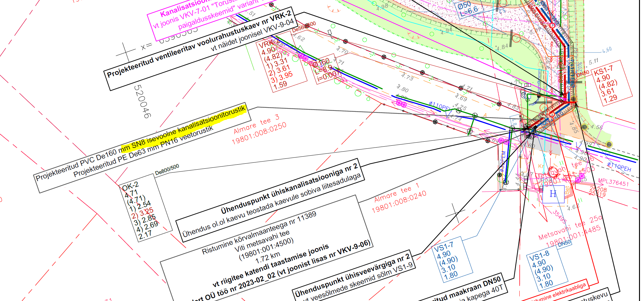Viewport: 644px width, 301px height.
Task: Click 'Ühenduspunkt ühiskanalisatsiooniga nr 2' heading
Action: [x=289, y=189]
